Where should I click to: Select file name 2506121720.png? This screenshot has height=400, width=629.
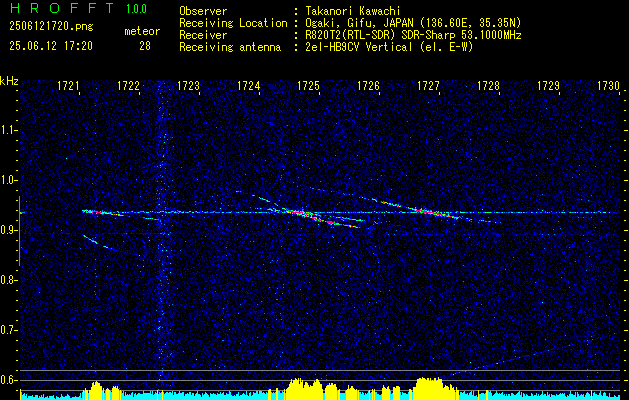coord(51,27)
